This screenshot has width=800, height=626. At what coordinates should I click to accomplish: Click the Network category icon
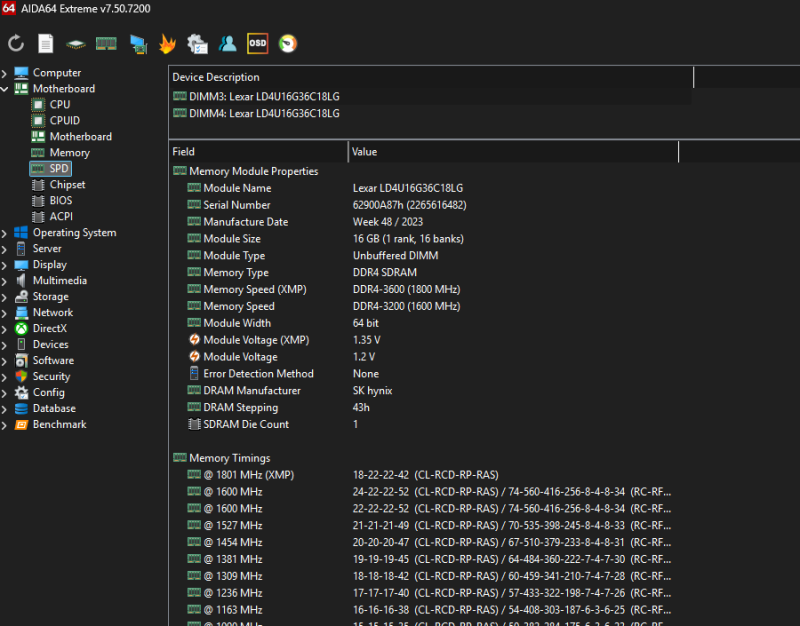click(21, 312)
